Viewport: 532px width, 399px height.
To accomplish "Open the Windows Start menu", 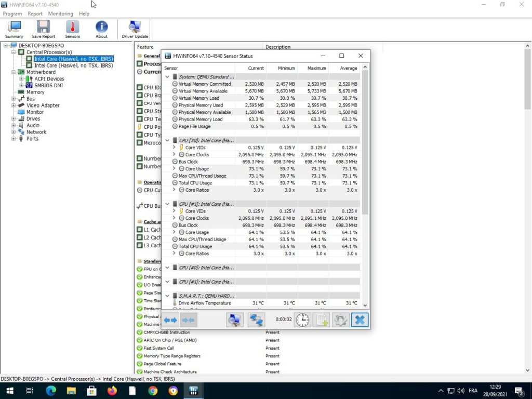I will 10,391.
